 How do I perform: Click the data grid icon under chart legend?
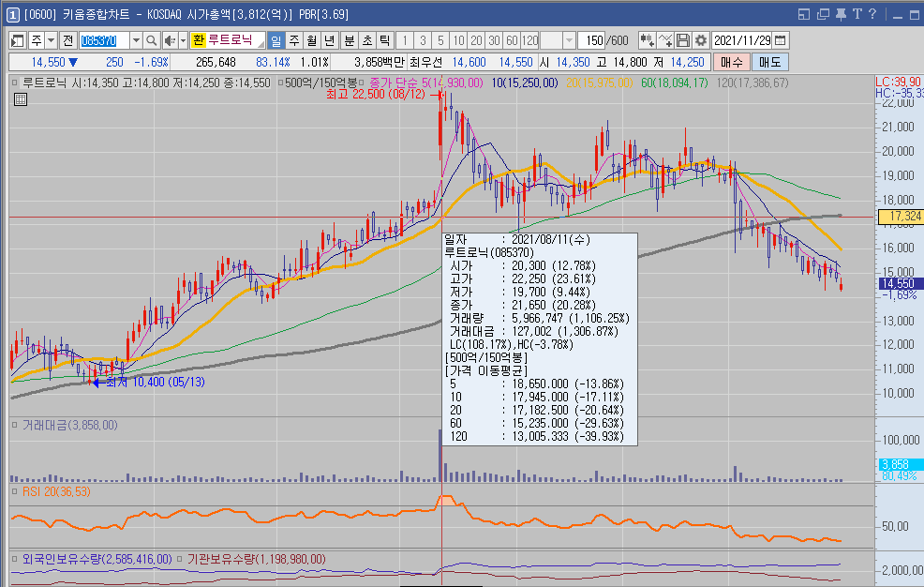[x=21, y=99]
